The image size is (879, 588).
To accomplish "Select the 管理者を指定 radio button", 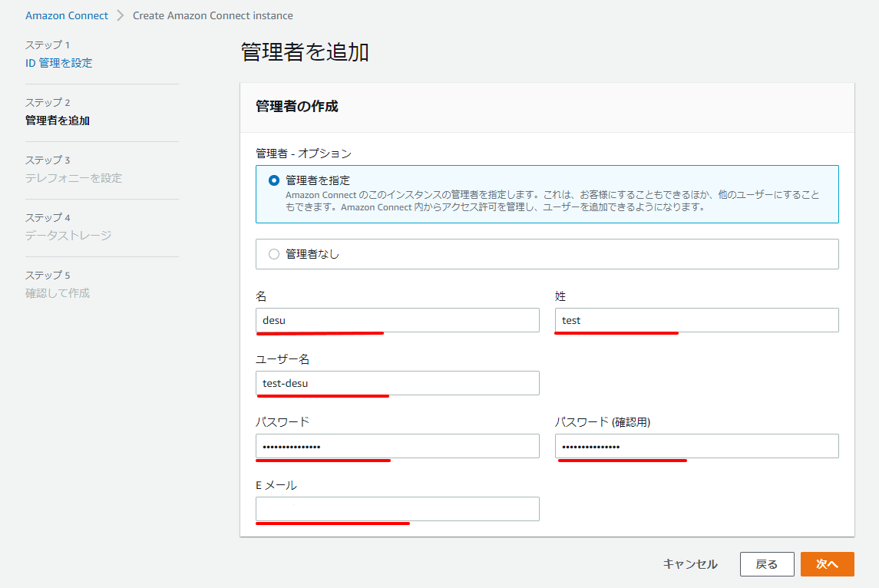I will click(274, 181).
